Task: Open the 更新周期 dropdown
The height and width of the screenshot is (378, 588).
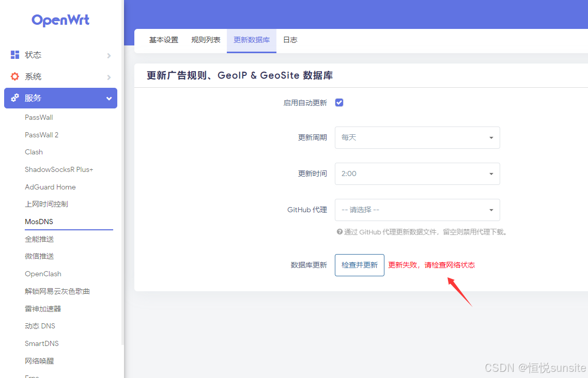Action: [417, 137]
